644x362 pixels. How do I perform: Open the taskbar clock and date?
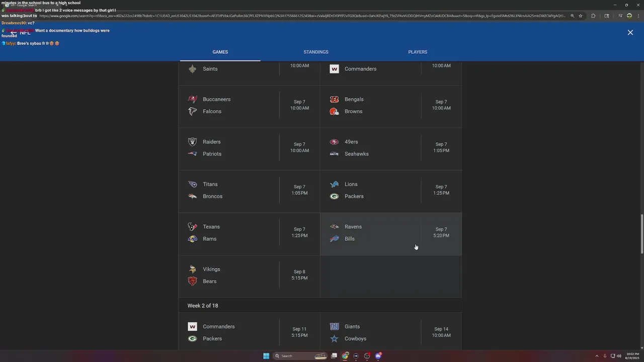[x=632, y=356]
